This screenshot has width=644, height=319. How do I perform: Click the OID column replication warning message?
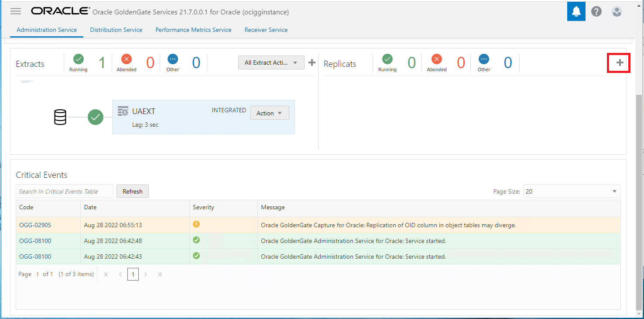(388, 225)
